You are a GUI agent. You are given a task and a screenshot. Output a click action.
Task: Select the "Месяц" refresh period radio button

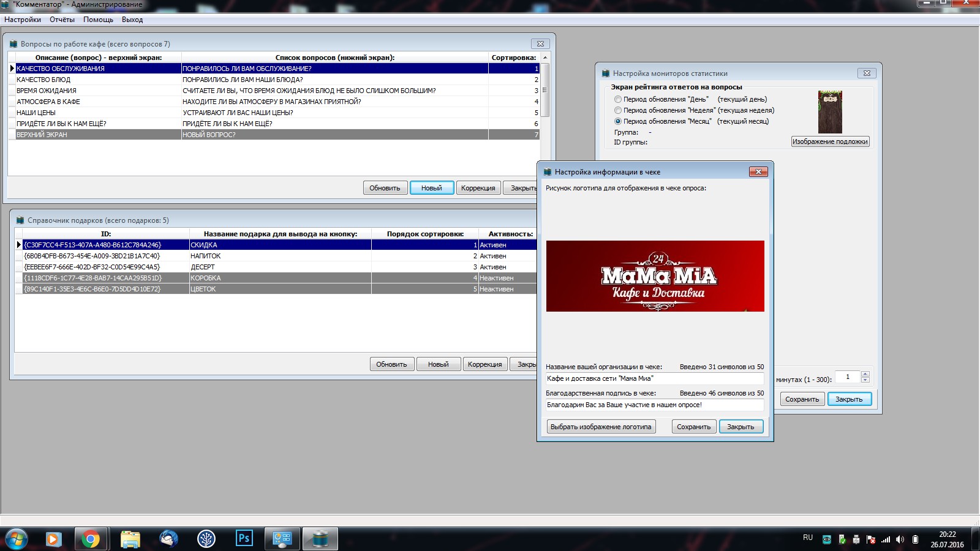point(618,121)
